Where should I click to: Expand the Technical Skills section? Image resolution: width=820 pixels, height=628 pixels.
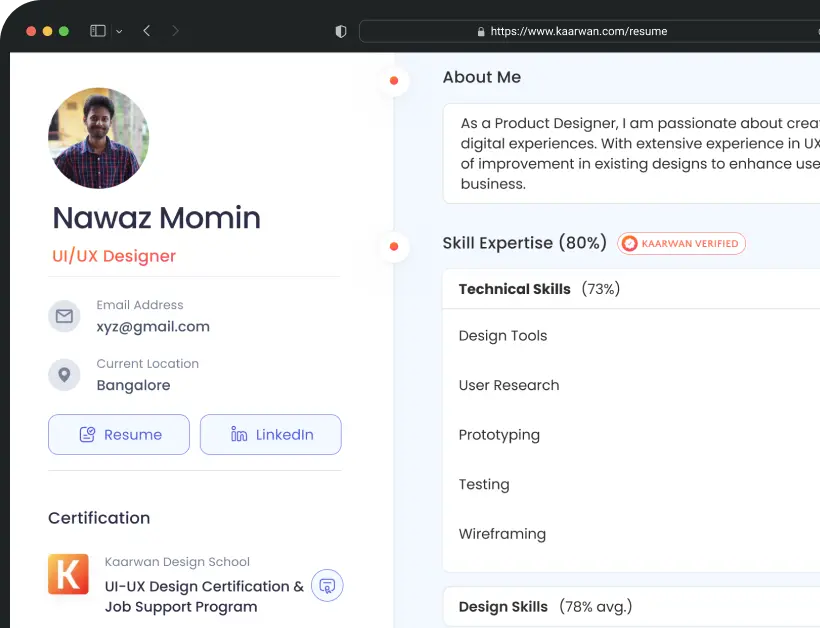click(539, 289)
